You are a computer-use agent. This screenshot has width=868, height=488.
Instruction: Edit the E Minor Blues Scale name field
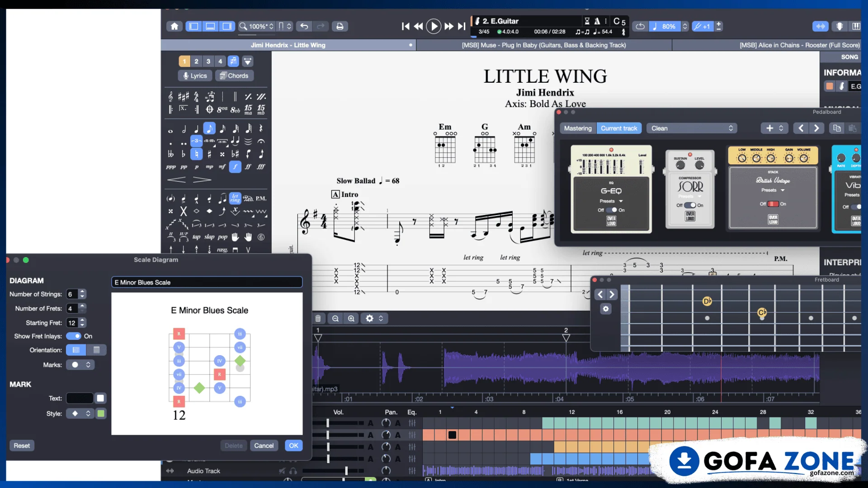pyautogui.click(x=207, y=282)
